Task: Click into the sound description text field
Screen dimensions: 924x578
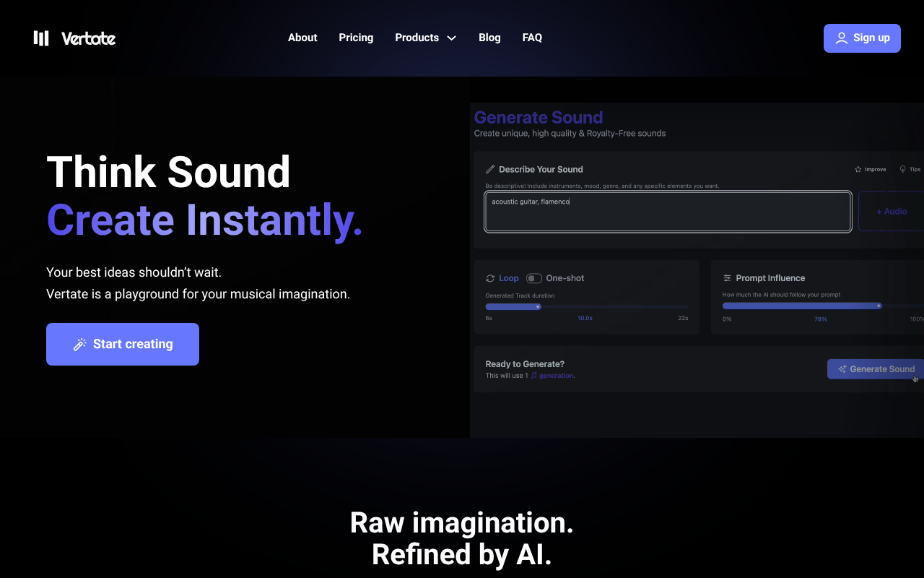Action: [668, 212]
